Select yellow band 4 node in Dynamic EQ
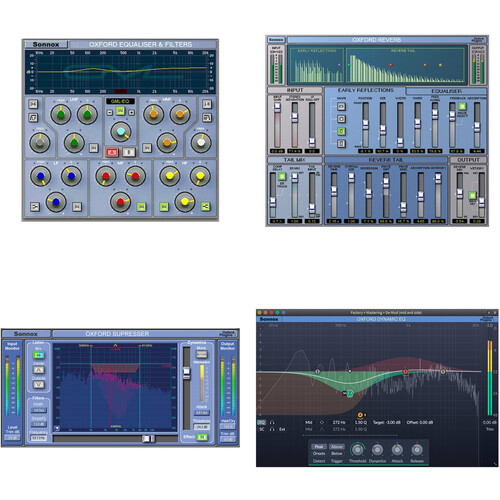This screenshot has width=500, height=500. [x=443, y=371]
